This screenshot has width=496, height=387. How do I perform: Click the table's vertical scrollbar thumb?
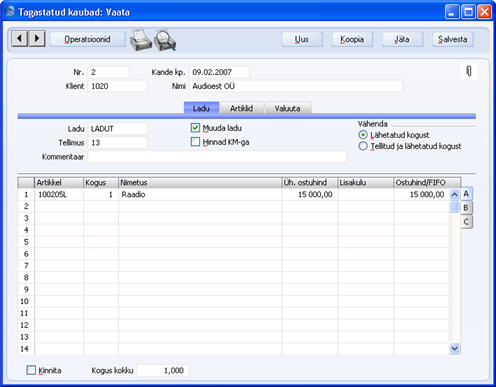pyautogui.click(x=454, y=207)
